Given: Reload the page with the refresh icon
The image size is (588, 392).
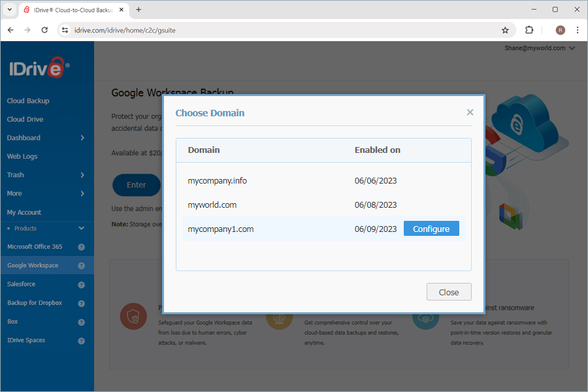Looking at the screenshot, I should [x=44, y=29].
